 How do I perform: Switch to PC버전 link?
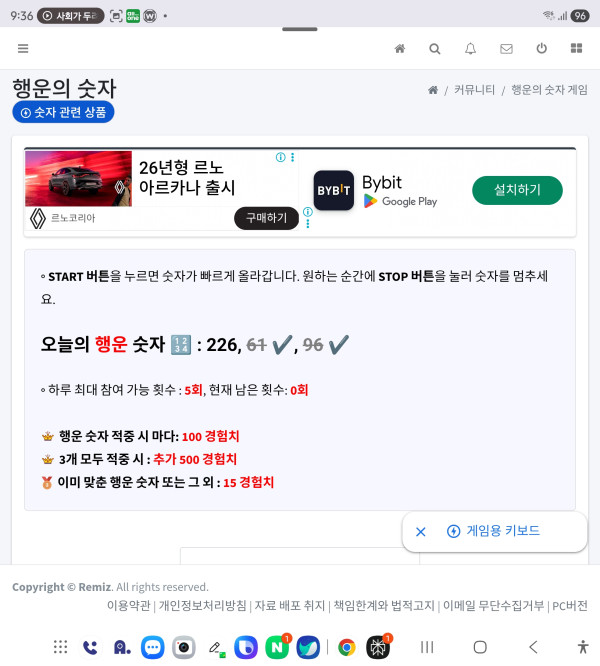pyautogui.click(x=570, y=605)
